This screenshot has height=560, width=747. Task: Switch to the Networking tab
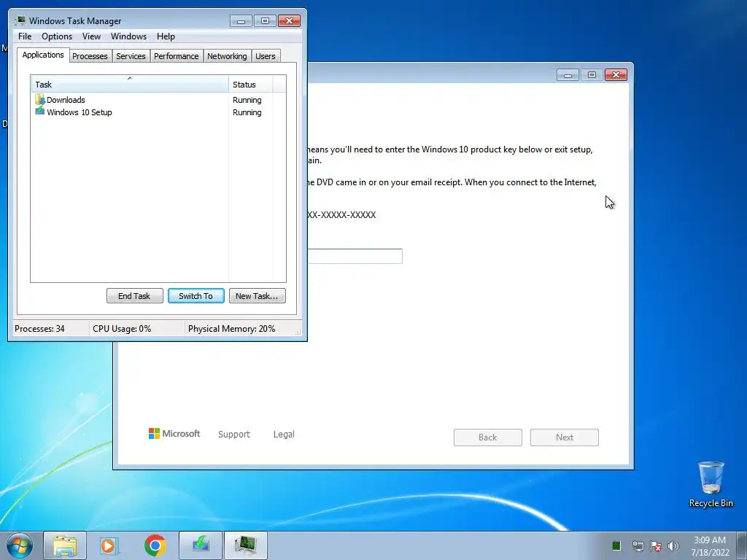pyautogui.click(x=227, y=56)
